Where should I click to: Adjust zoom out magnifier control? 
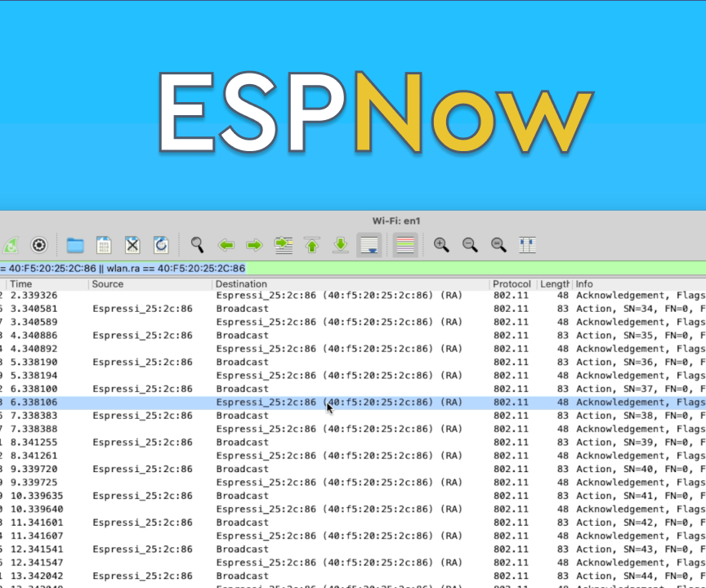pyautogui.click(x=470, y=245)
